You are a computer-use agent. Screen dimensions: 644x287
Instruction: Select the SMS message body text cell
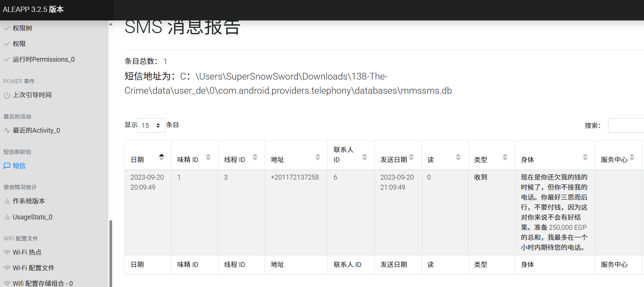point(554,212)
